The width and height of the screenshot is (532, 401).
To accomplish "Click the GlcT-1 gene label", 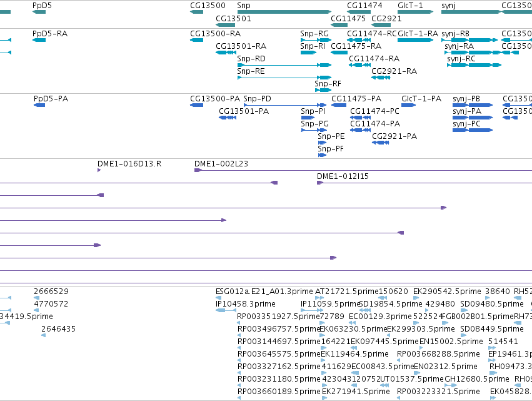I will [x=410, y=6].
